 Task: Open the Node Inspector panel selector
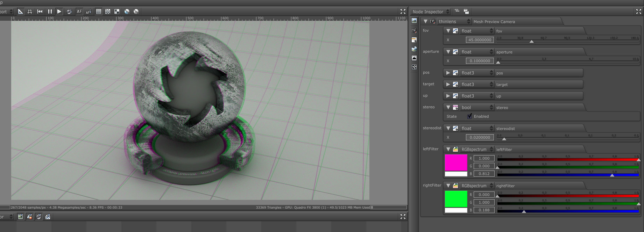(x=431, y=12)
